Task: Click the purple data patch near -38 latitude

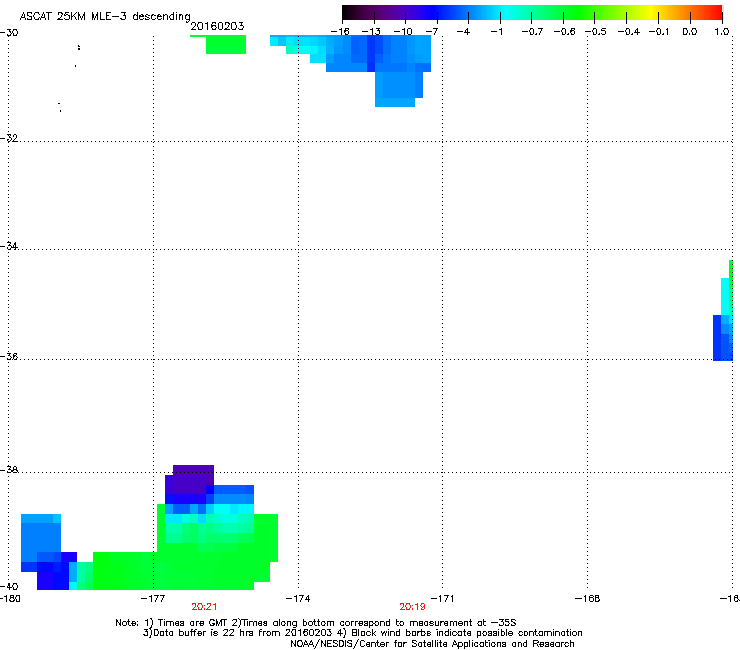Action: coord(190,480)
